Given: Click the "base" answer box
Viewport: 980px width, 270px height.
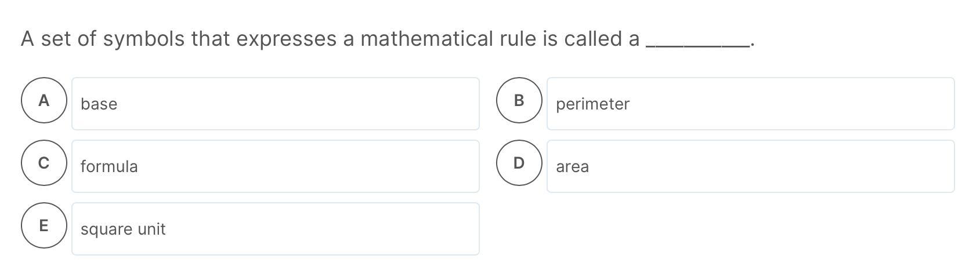Looking at the screenshot, I should (x=276, y=104).
